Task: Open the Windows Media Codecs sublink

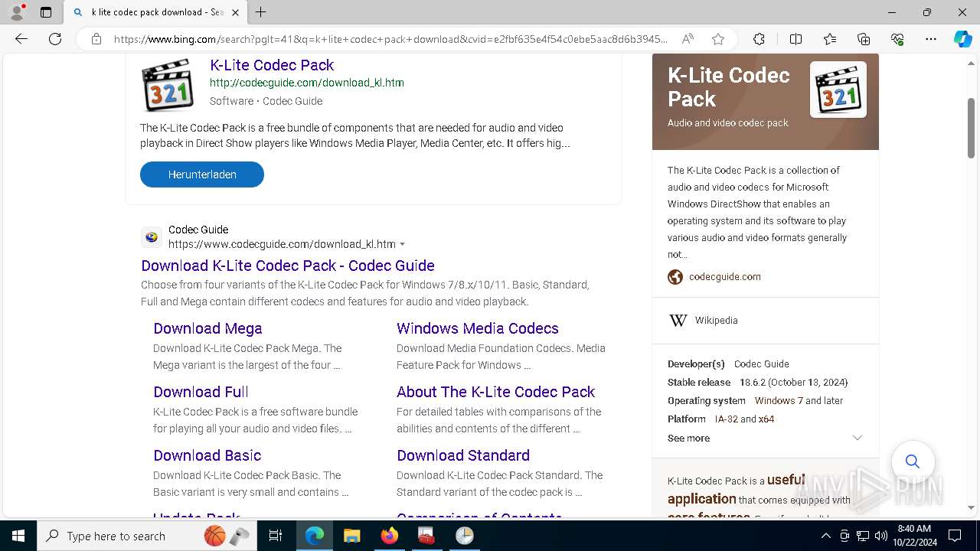Action: tap(478, 328)
